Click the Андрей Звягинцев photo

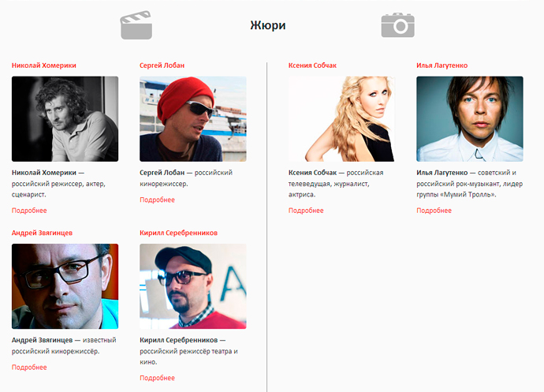pyautogui.click(x=65, y=286)
